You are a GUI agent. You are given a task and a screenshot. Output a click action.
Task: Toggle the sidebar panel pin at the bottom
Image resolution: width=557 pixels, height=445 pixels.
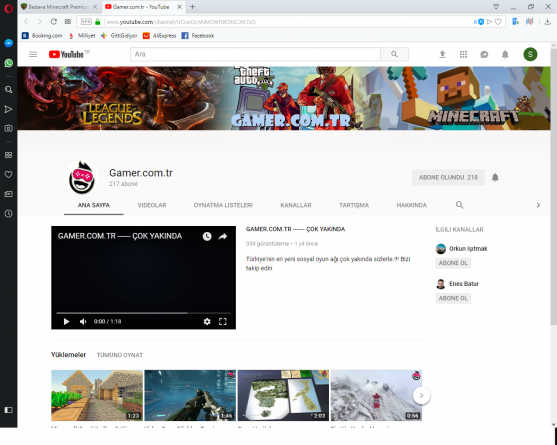click(x=9, y=410)
